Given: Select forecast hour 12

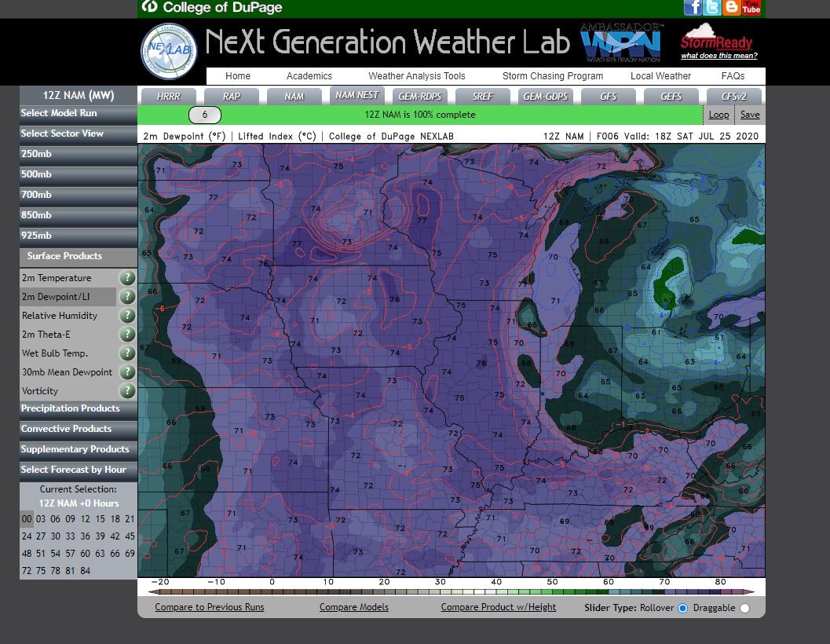Looking at the screenshot, I should [x=85, y=519].
